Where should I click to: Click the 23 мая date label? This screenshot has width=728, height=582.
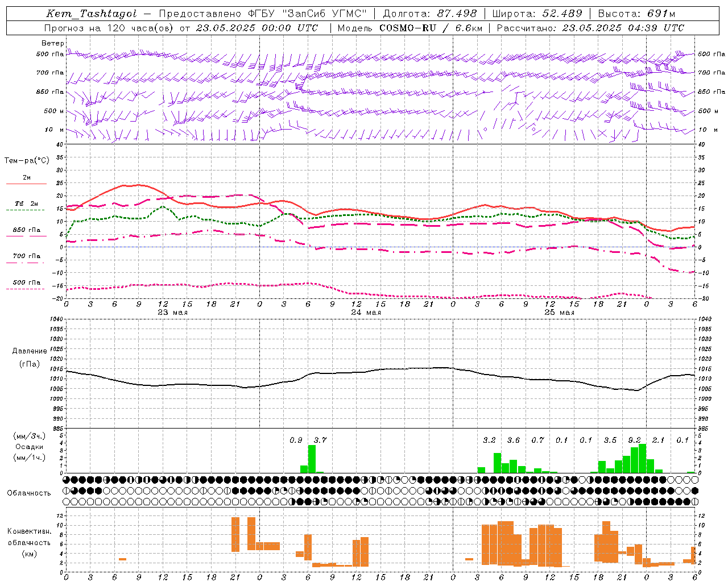pyautogui.click(x=173, y=313)
